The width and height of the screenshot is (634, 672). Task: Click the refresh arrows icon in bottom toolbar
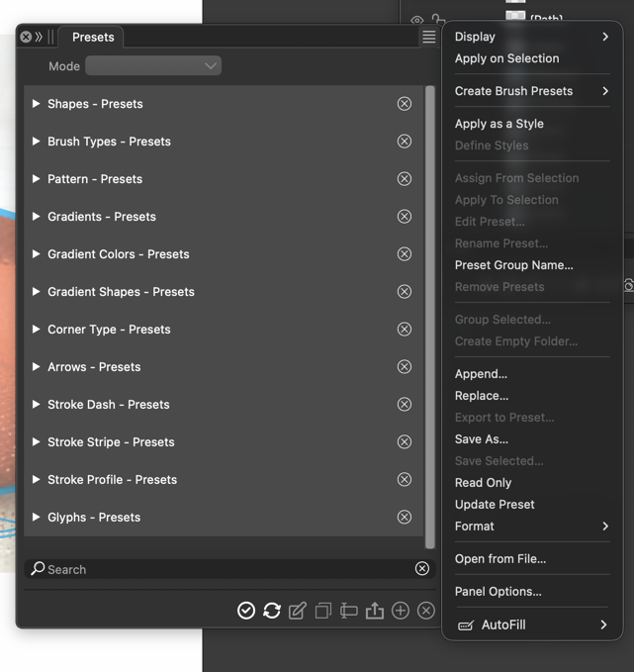(272, 611)
